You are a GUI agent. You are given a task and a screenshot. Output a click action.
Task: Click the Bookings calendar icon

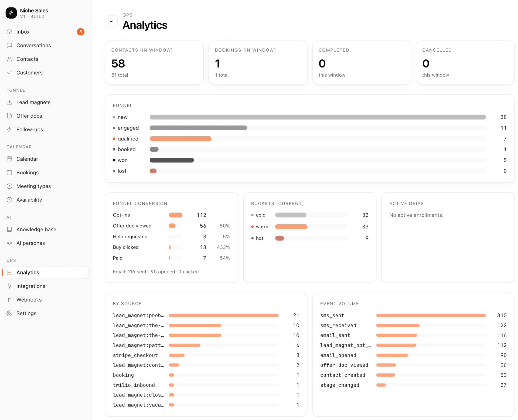click(9, 172)
